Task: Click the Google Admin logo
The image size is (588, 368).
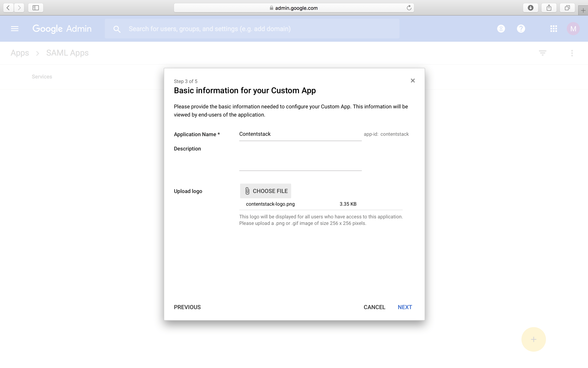Action: tap(62, 29)
